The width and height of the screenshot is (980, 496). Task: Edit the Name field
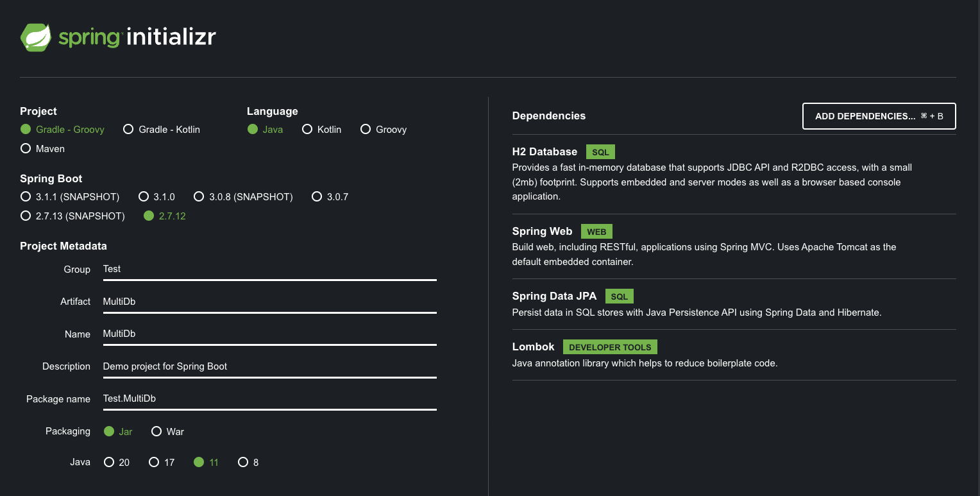tap(269, 334)
